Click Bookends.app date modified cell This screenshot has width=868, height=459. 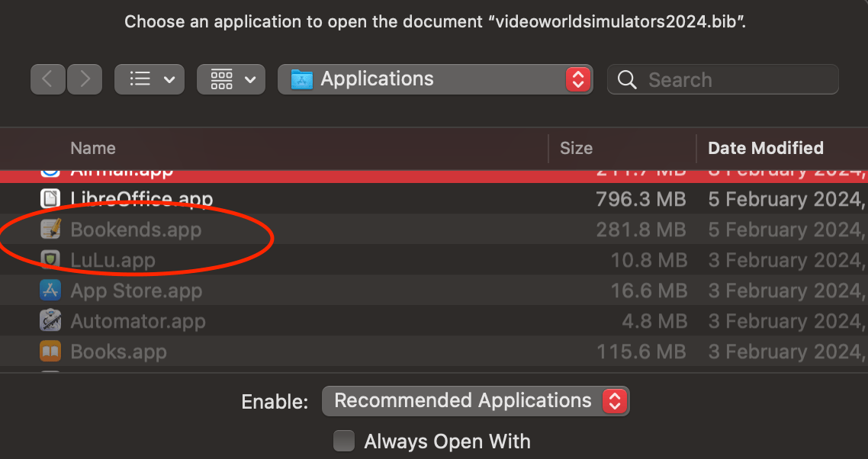788,230
